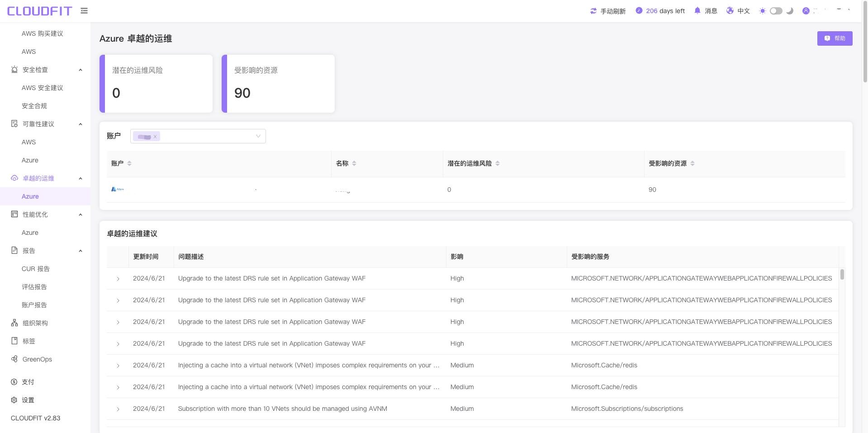Click the language globe icon

point(730,10)
